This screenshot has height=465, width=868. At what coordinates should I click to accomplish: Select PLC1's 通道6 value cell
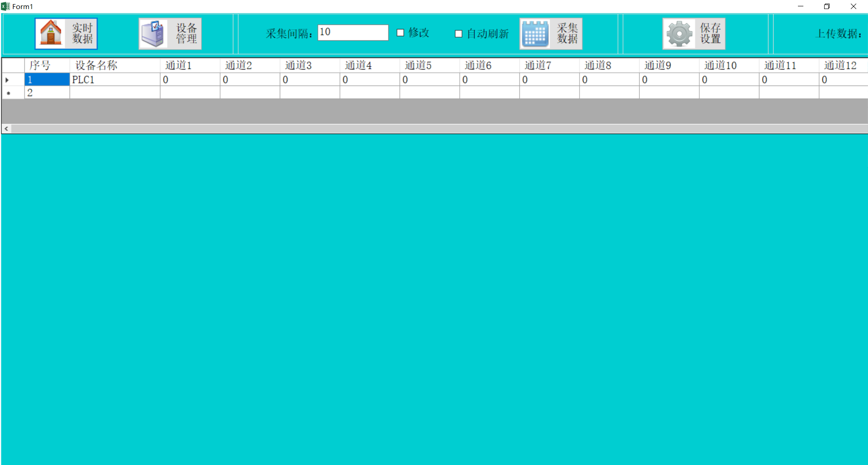(x=490, y=80)
